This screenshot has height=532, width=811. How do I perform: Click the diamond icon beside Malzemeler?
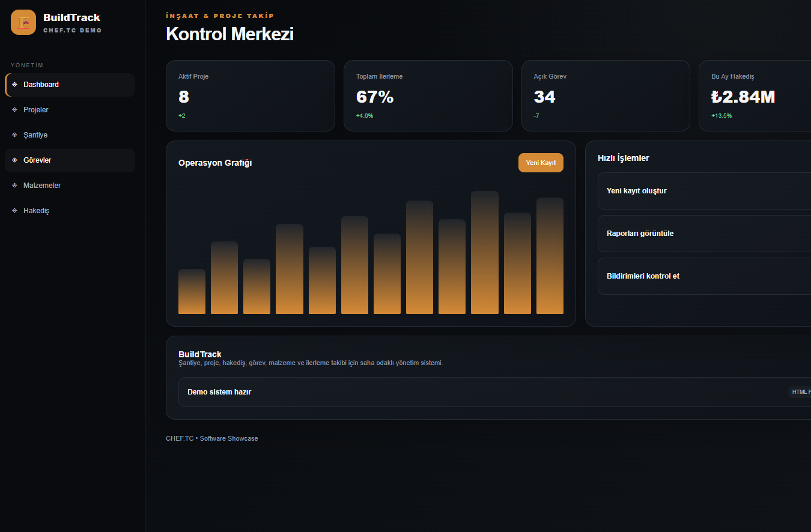click(x=14, y=186)
